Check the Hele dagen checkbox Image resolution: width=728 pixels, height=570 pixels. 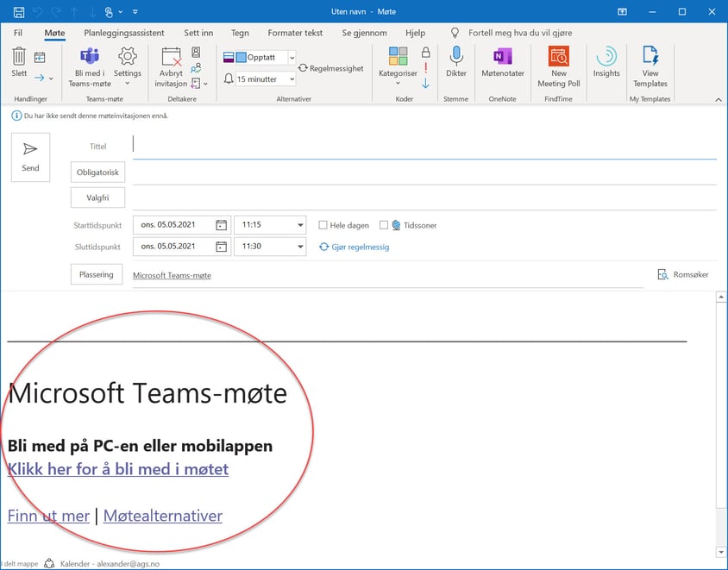[x=323, y=225]
